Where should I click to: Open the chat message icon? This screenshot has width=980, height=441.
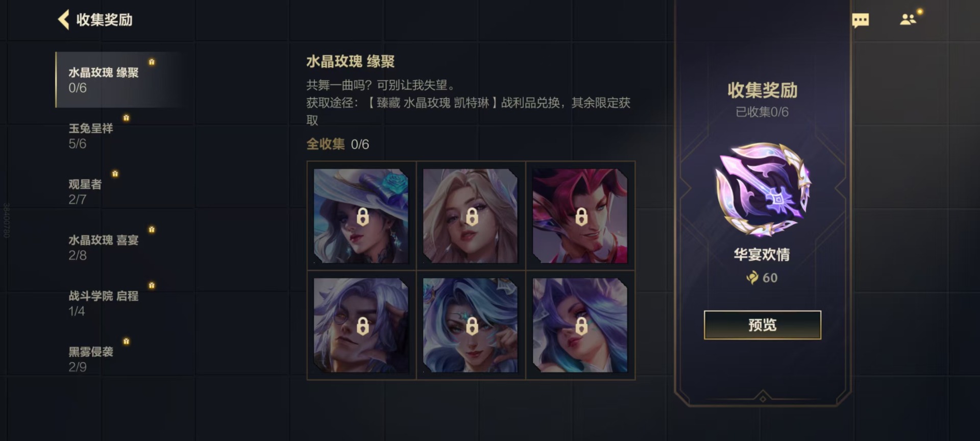861,20
